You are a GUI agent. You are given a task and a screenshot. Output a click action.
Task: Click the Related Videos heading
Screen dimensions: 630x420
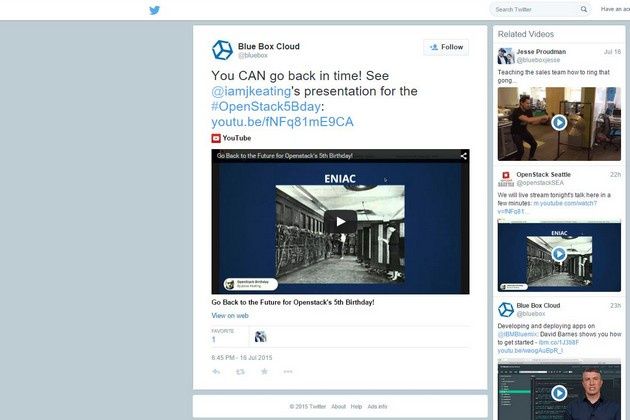coord(526,34)
